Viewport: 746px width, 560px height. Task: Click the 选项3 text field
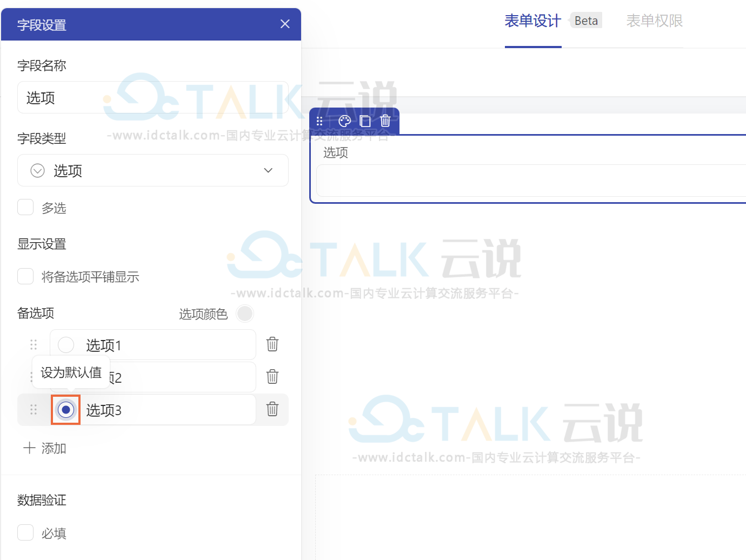coord(153,410)
